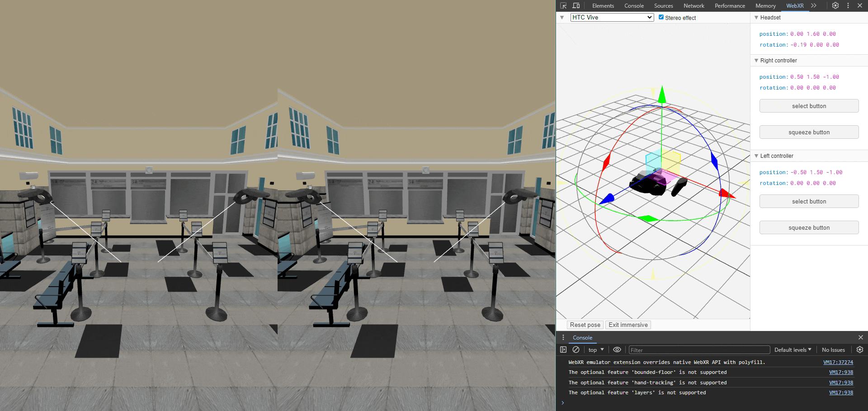Open console settings gear icon
The image size is (868, 411).
860,350
